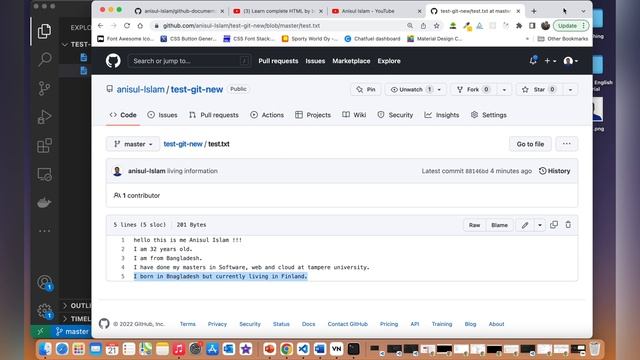640x360 pixels.
Task: Open Unwatch notifications dropdown arrow
Action: [439, 89]
